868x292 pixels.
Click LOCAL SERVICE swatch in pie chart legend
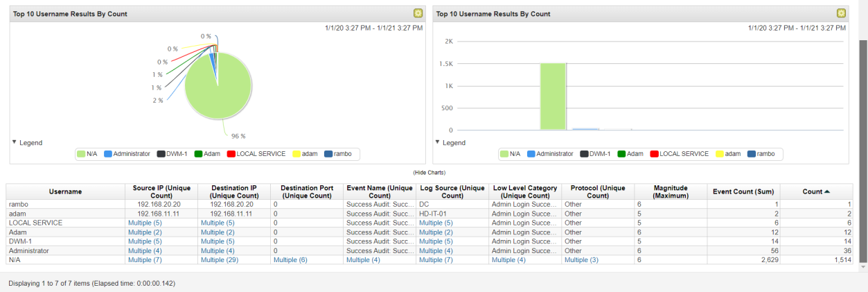point(231,154)
